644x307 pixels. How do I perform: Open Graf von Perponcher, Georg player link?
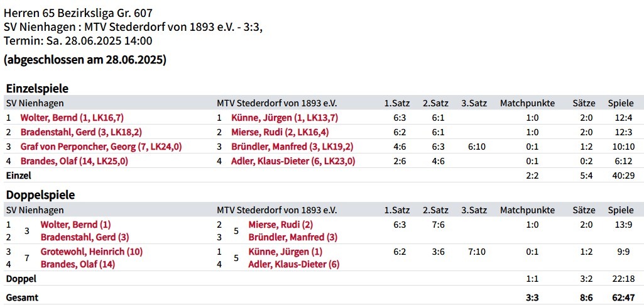coord(101,147)
